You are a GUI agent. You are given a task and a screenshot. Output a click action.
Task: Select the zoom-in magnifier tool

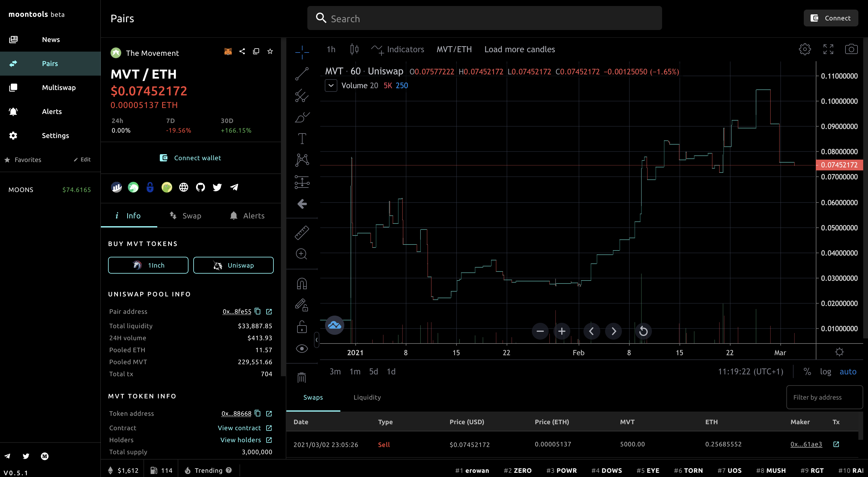coord(302,254)
